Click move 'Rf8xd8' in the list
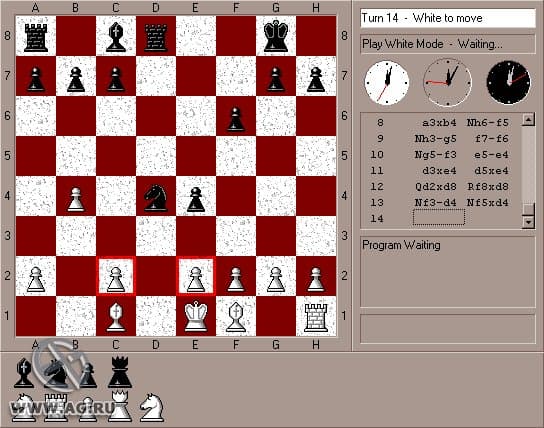Screen dimensions: 544x428 487,187
